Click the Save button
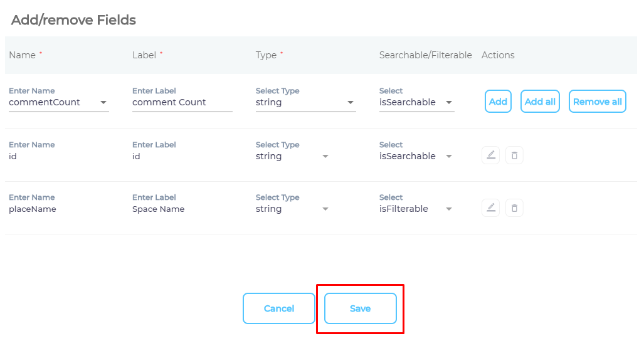644x341 pixels. [x=361, y=308]
